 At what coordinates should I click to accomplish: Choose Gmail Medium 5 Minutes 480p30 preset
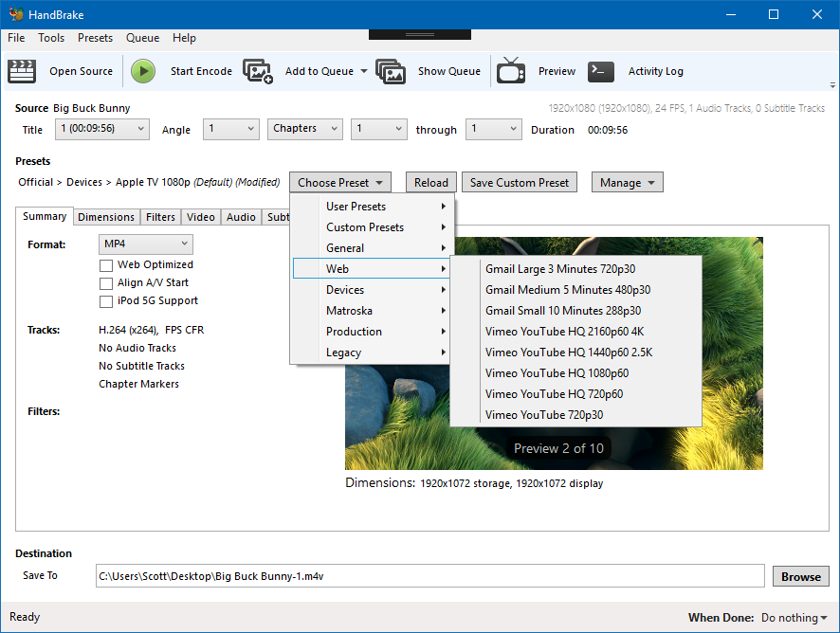[x=575, y=290]
